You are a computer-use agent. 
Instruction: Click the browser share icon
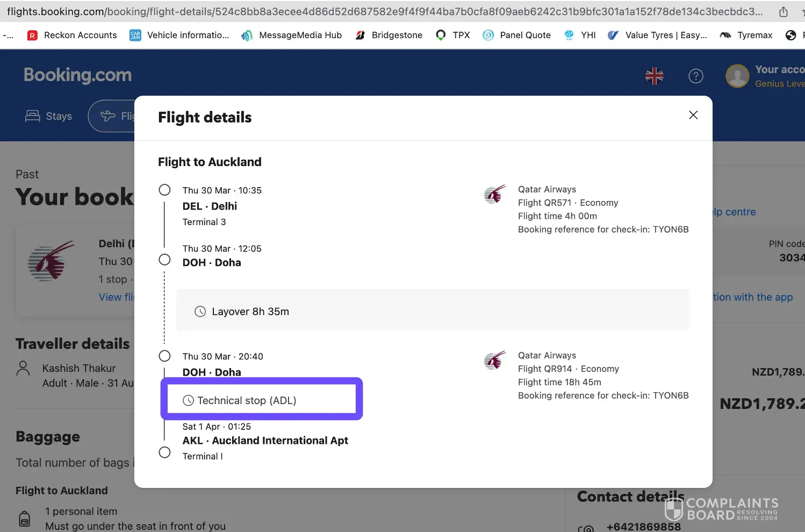(784, 11)
